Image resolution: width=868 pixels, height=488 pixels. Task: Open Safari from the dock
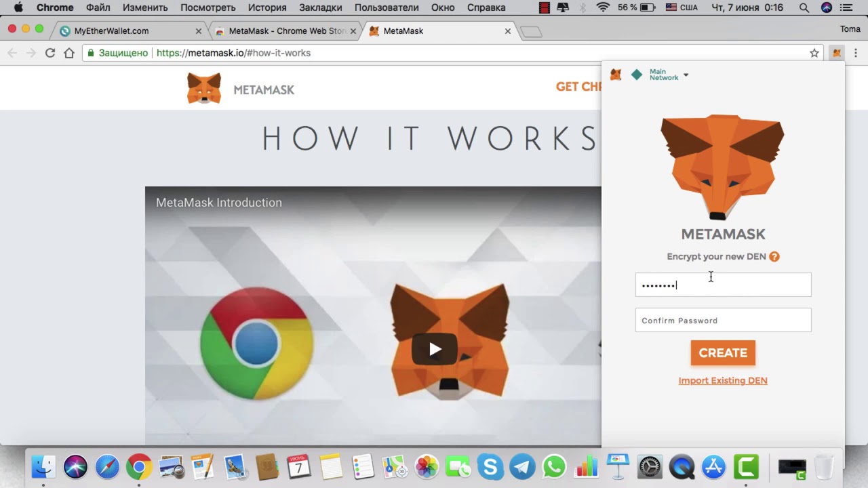[107, 467]
